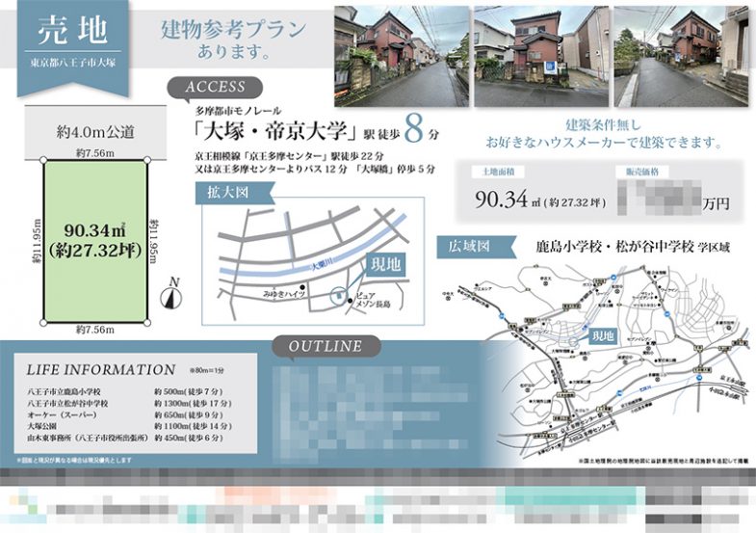Viewport: 756px width, 533px height.
Task: Click the 建築条件無し text
Action: tap(603, 125)
